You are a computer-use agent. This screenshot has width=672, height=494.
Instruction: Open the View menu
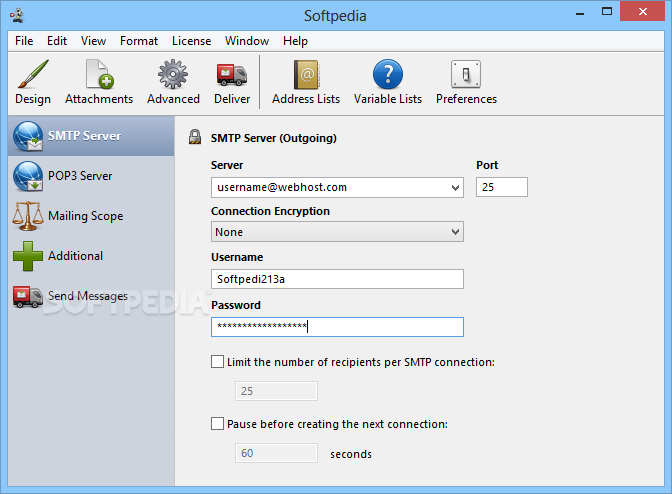pos(93,41)
